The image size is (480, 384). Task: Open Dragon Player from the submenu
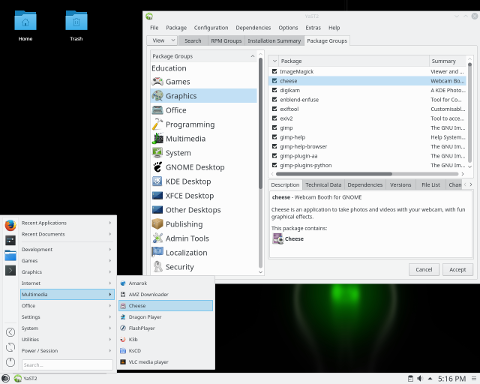pyautogui.click(x=166, y=317)
